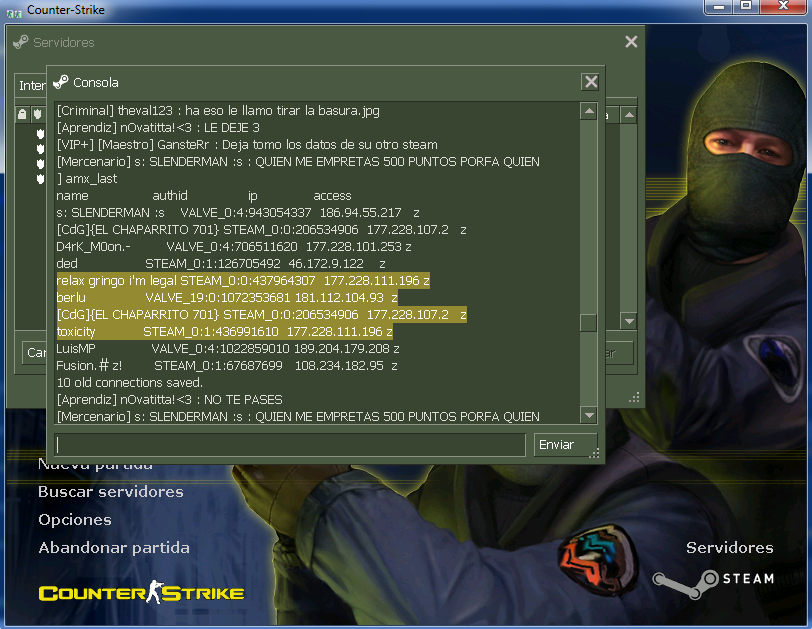The width and height of the screenshot is (812, 629).
Task: Click the player name 'toxicity'
Action: (x=76, y=332)
